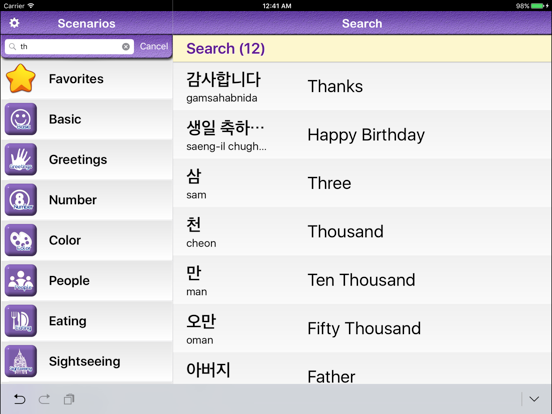Clear the search field text
The image size is (552, 414).
click(126, 46)
